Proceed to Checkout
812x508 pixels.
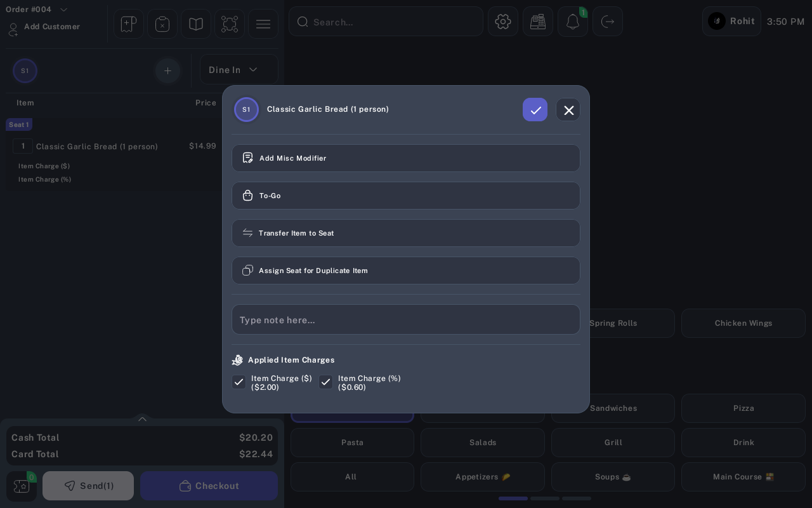coord(209,486)
